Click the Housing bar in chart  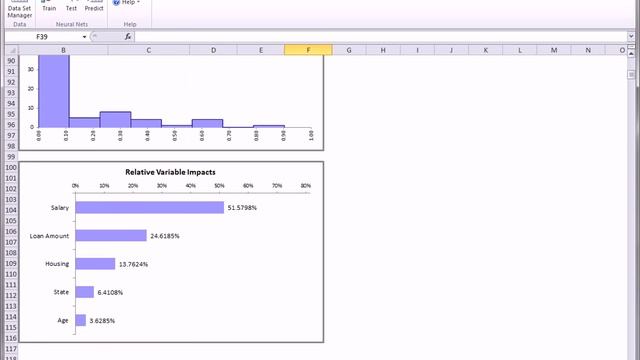(96, 264)
